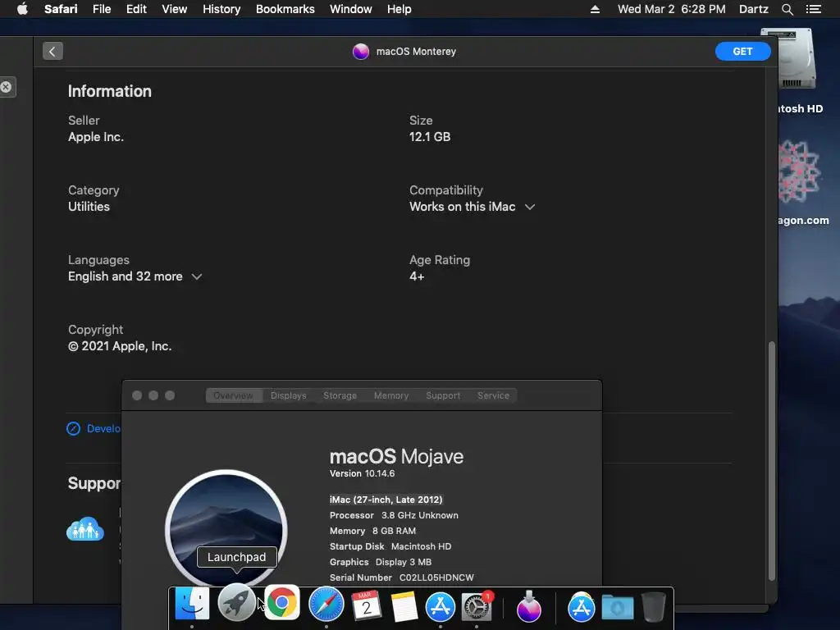Open Launchpad rocket icon in dock
Viewport: 840px width, 630px height.
[236, 602]
